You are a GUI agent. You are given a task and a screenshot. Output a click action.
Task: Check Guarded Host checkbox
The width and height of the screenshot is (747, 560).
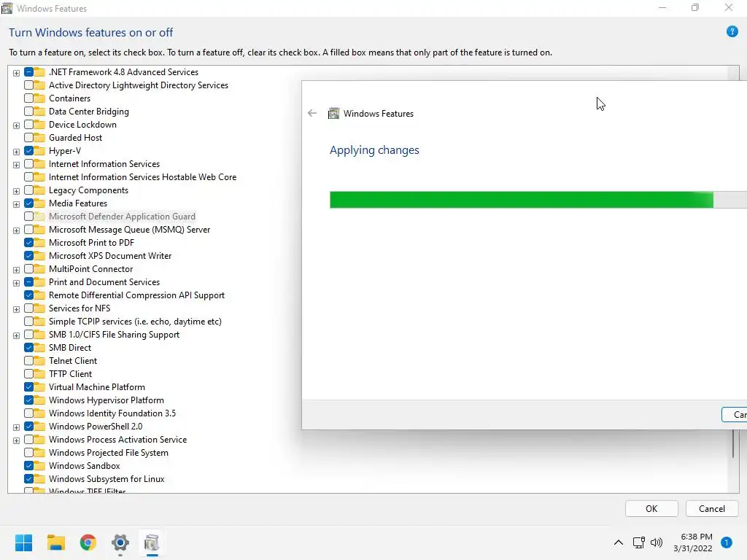coord(28,138)
